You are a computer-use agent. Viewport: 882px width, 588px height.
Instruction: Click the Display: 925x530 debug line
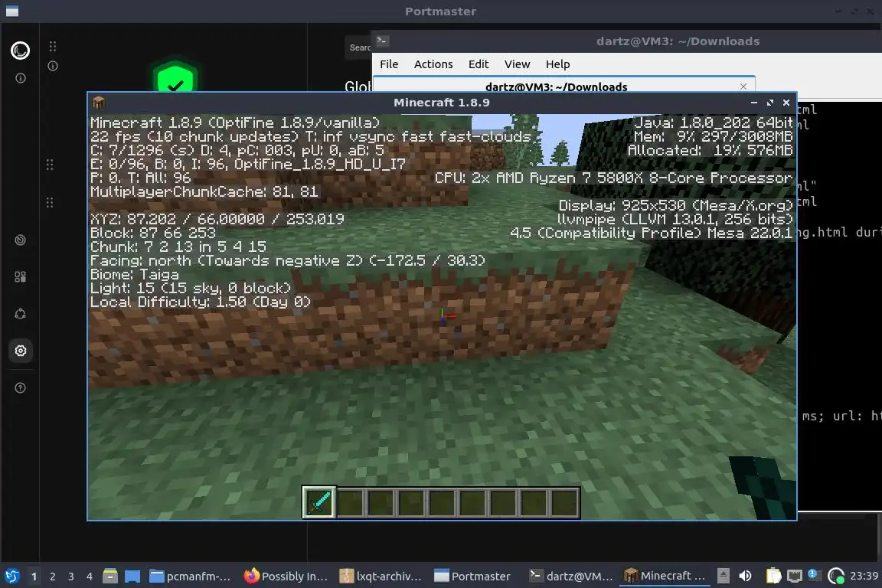coord(675,205)
